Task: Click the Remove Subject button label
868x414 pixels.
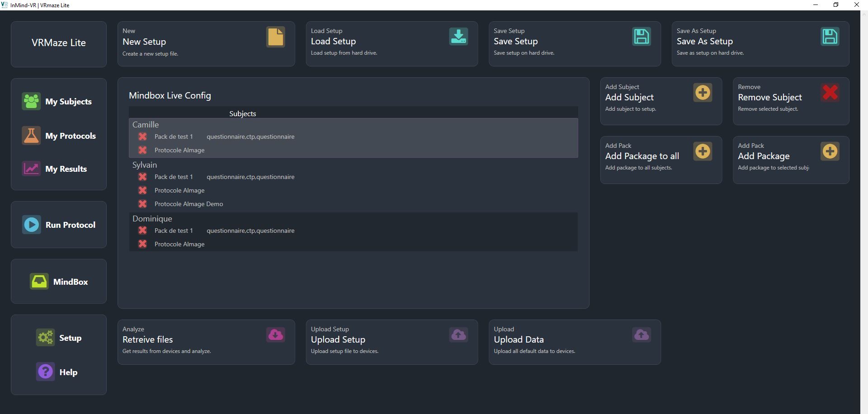Action: [x=770, y=97]
